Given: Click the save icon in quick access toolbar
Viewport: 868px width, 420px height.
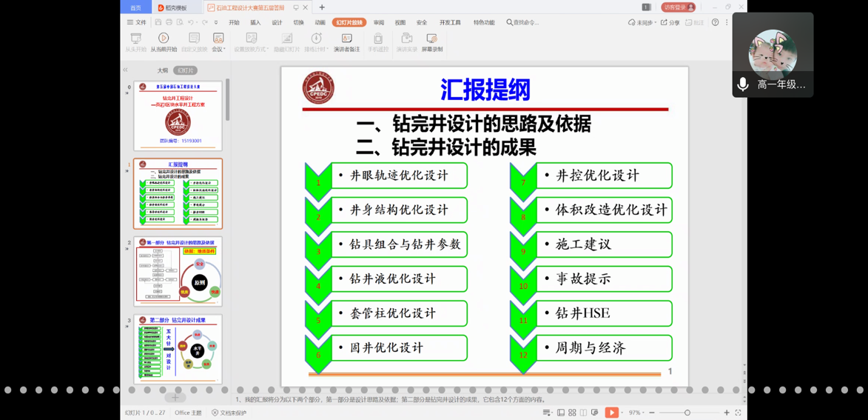Looking at the screenshot, I should tap(158, 23).
